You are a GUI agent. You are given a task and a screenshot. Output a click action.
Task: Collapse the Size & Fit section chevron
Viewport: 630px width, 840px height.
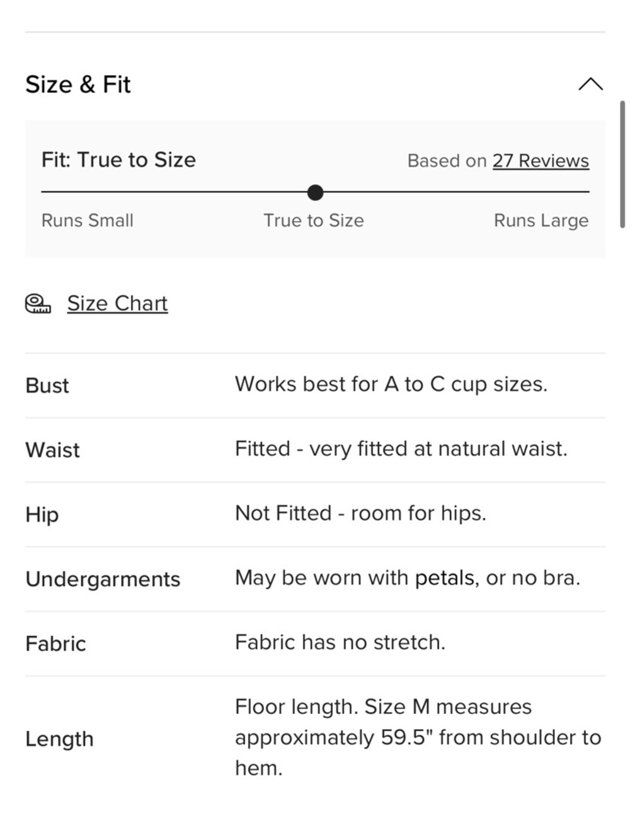(x=590, y=84)
